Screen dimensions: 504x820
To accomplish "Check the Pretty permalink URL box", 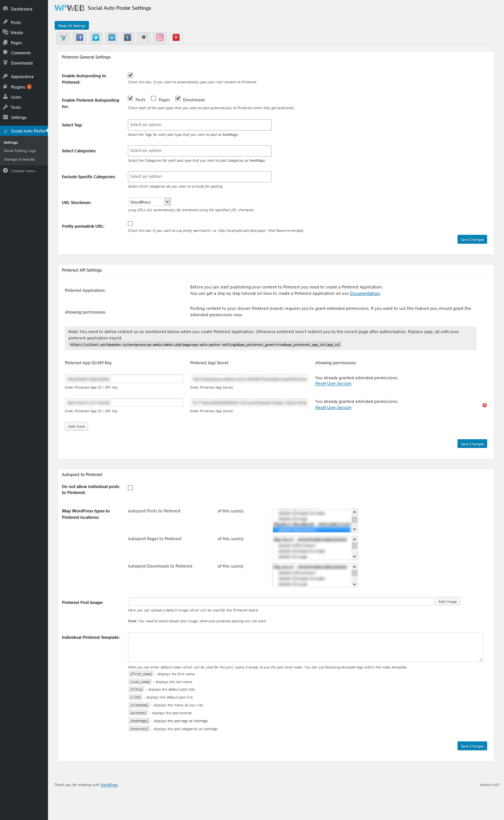I will (x=130, y=224).
